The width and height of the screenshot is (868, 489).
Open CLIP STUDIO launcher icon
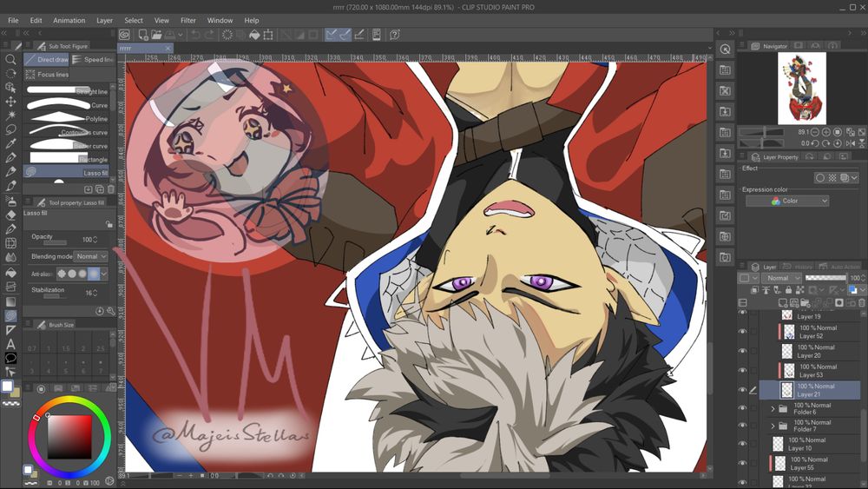click(124, 35)
